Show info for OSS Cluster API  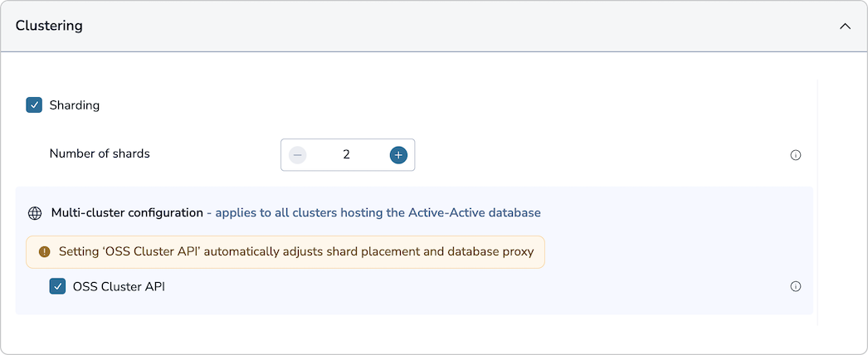click(796, 287)
